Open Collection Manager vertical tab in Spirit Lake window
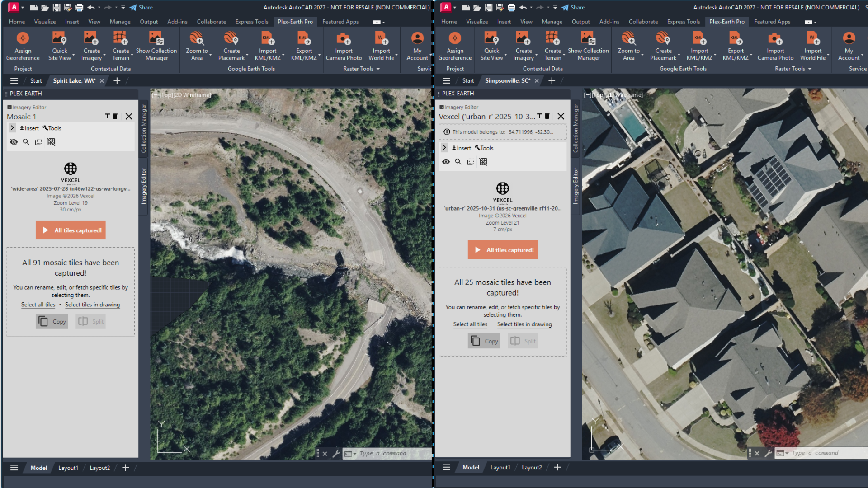868x488 pixels. point(143,128)
